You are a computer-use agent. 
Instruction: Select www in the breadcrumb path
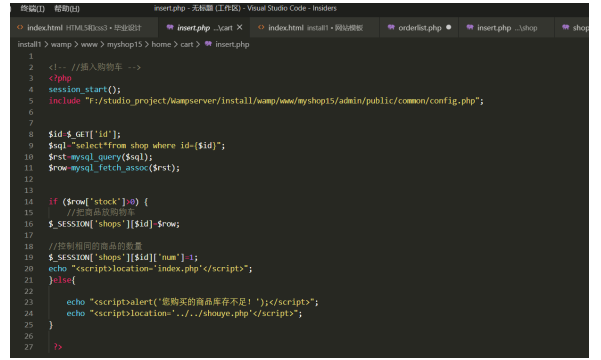89,44
